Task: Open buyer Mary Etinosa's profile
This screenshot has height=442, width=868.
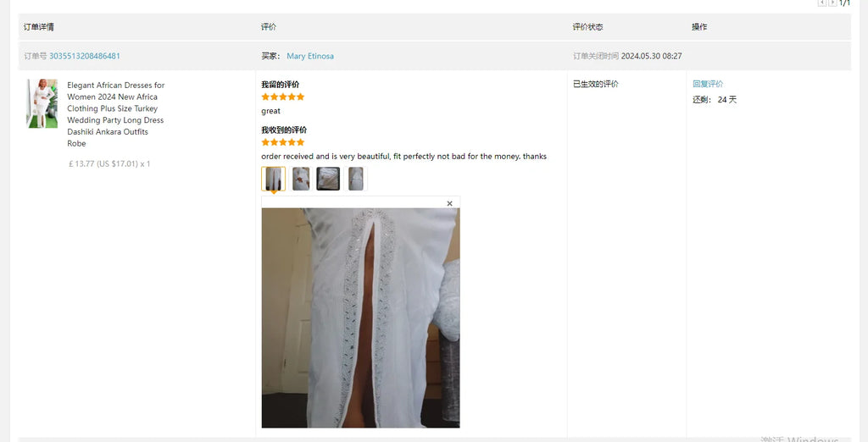Action: [x=310, y=56]
